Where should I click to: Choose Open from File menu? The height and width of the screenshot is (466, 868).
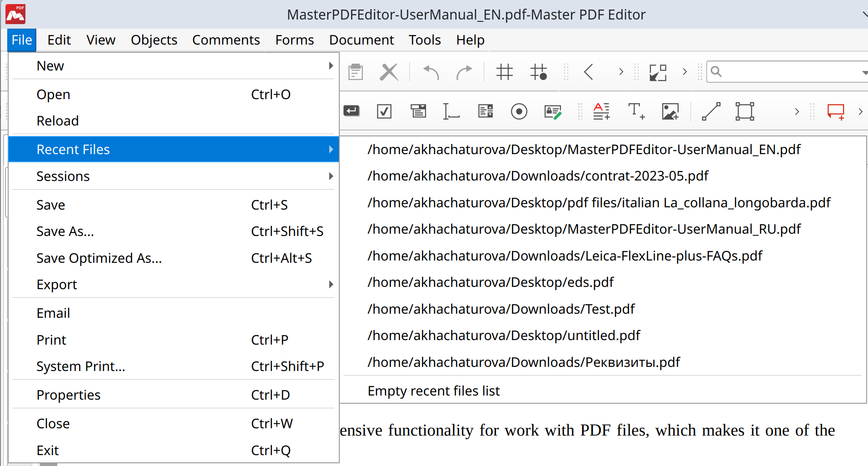pyautogui.click(x=174, y=95)
